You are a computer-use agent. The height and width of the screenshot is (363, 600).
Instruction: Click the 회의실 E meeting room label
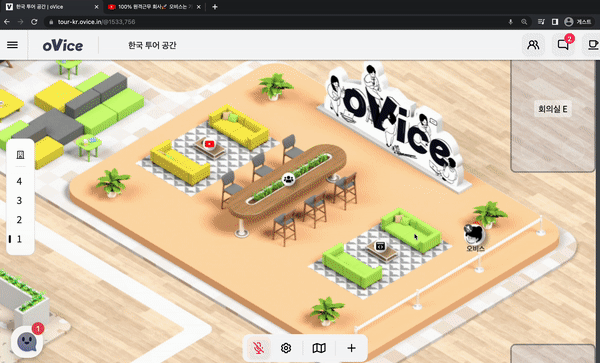click(553, 109)
